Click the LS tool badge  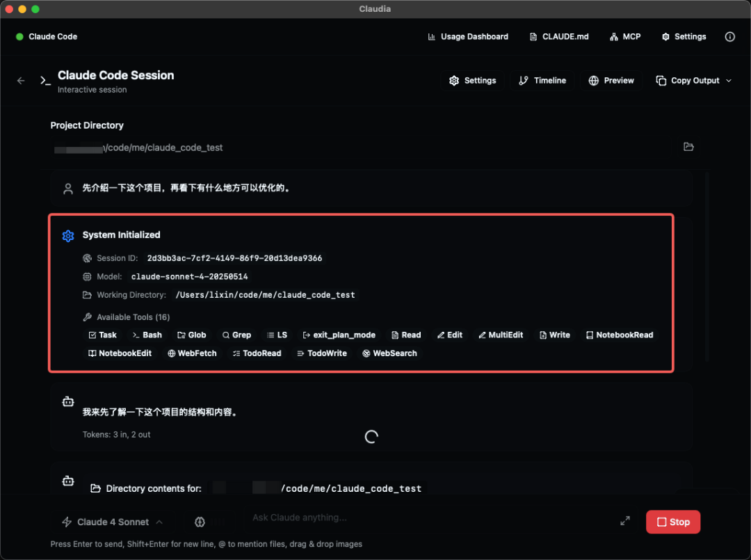[x=277, y=335]
